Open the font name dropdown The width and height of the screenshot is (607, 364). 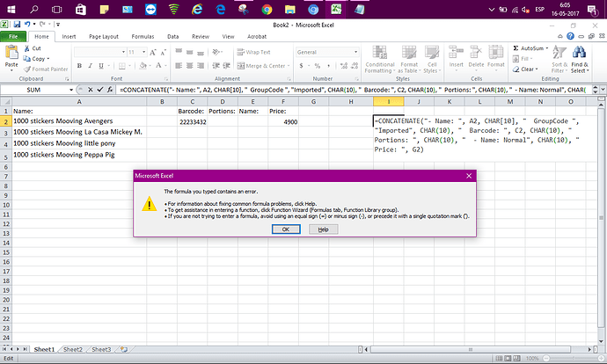(123, 52)
